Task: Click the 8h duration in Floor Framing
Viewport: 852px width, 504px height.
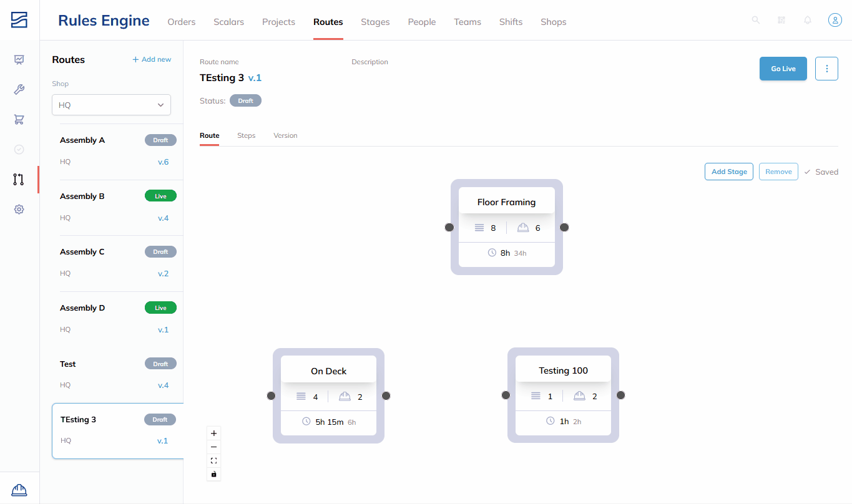Action: coord(506,253)
